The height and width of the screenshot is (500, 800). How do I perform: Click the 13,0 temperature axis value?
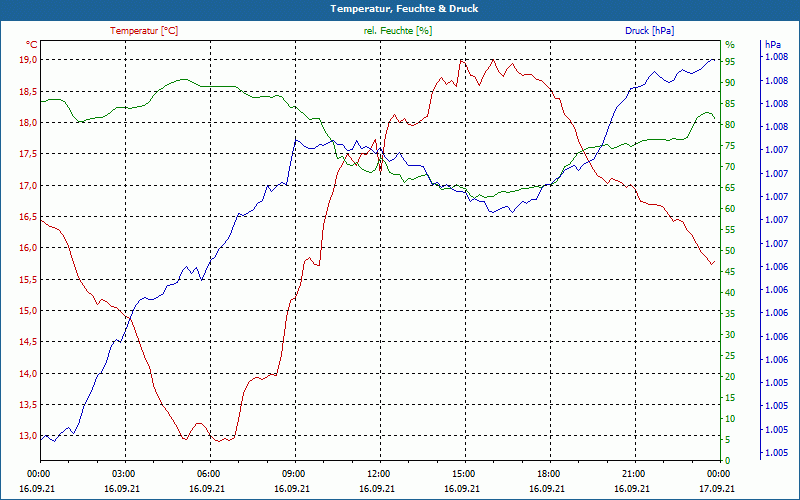tap(29, 436)
